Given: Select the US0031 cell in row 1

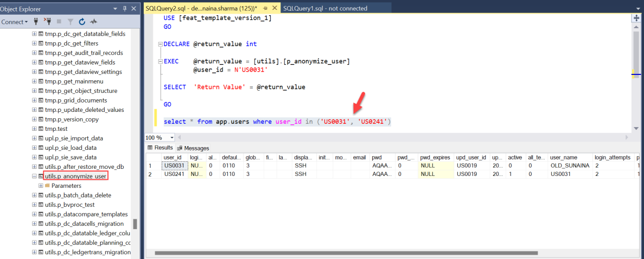Looking at the screenshot, I should (175, 166).
